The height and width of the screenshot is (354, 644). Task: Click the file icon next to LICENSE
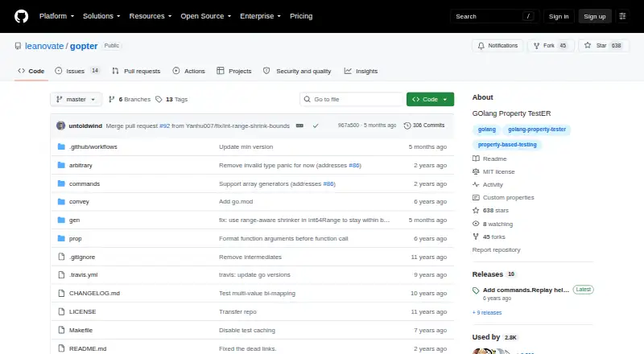tap(61, 311)
